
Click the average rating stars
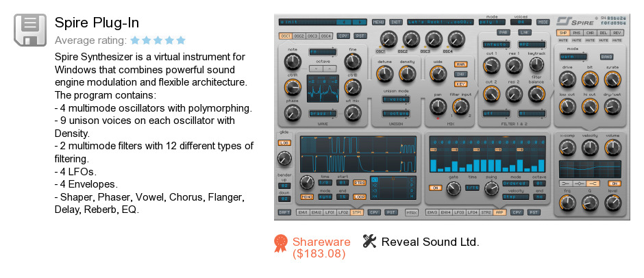tap(158, 40)
